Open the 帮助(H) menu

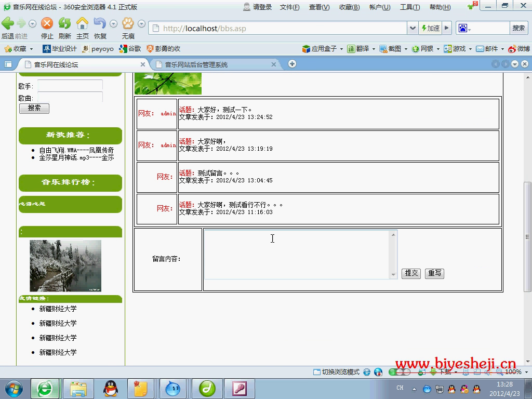coord(440,7)
